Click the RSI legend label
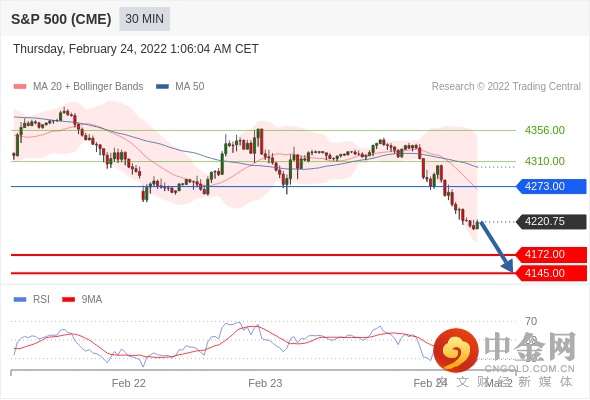590x400 pixels. coord(41,300)
